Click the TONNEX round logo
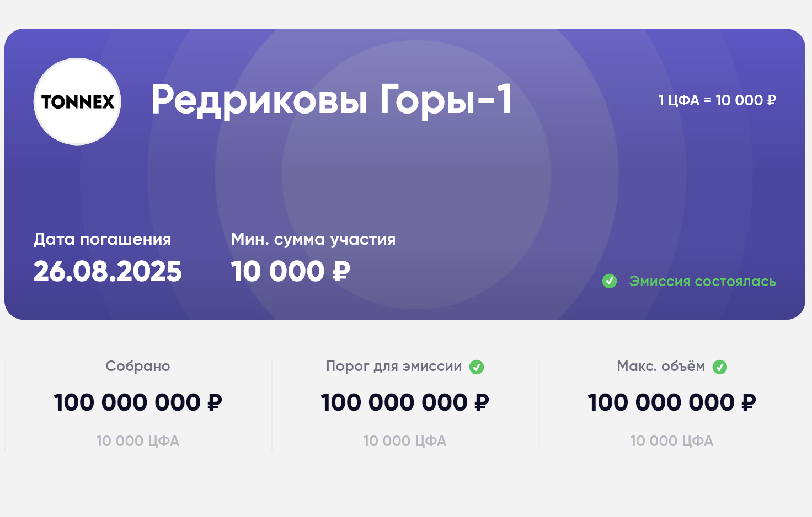Viewport: 812px width, 517px height. click(x=77, y=101)
